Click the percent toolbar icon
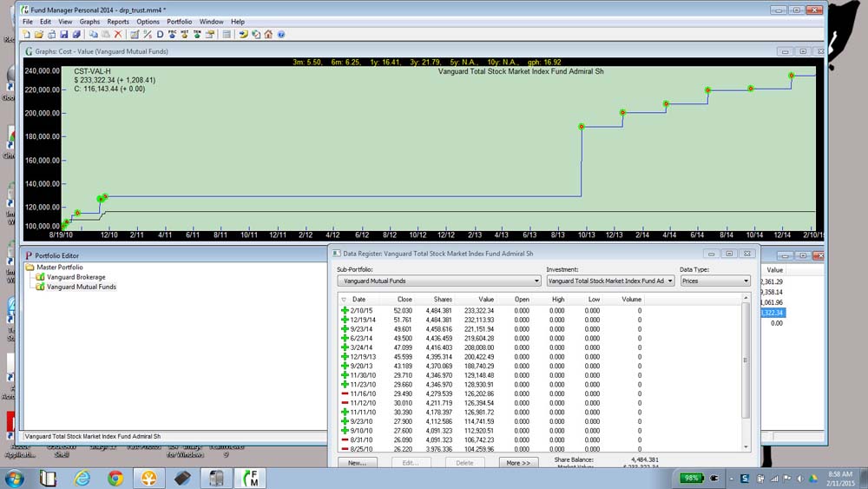The width and height of the screenshot is (868, 489). [x=148, y=35]
